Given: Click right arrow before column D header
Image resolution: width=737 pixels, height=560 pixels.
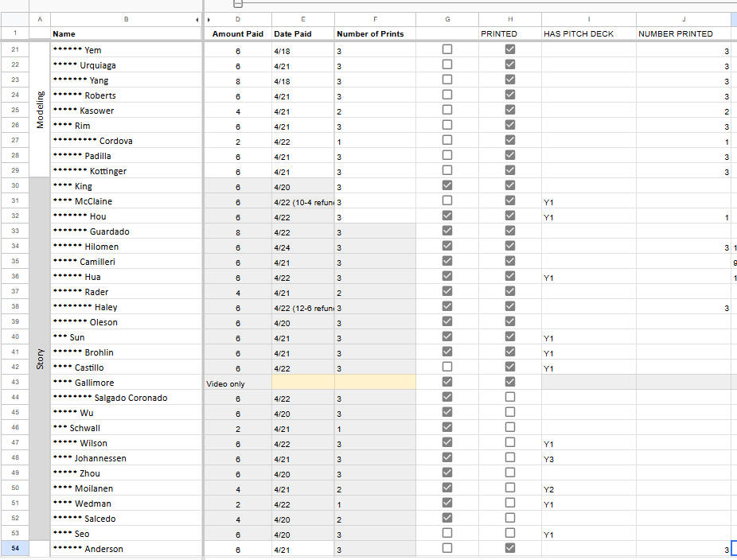Looking at the screenshot, I should click(209, 19).
